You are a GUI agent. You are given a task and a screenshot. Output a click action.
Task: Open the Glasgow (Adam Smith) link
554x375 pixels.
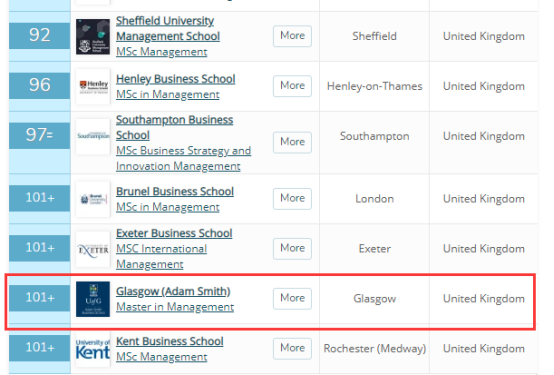(x=173, y=291)
